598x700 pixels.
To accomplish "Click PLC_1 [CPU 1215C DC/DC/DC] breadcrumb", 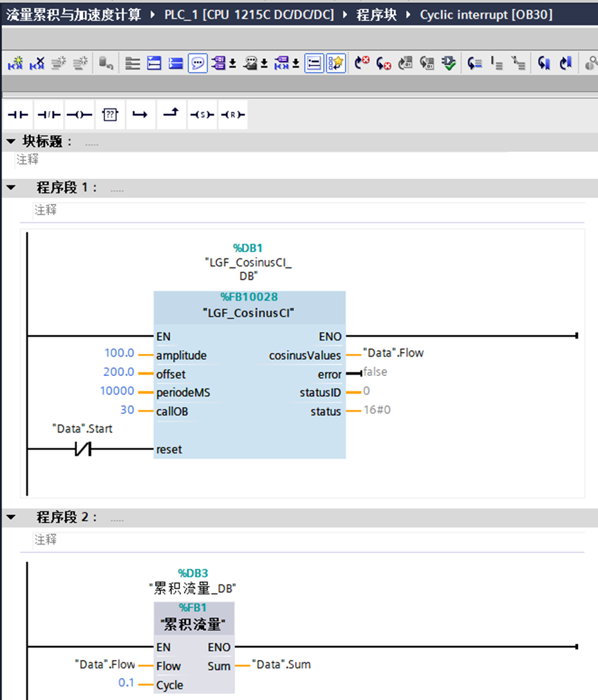I will pyautogui.click(x=249, y=15).
